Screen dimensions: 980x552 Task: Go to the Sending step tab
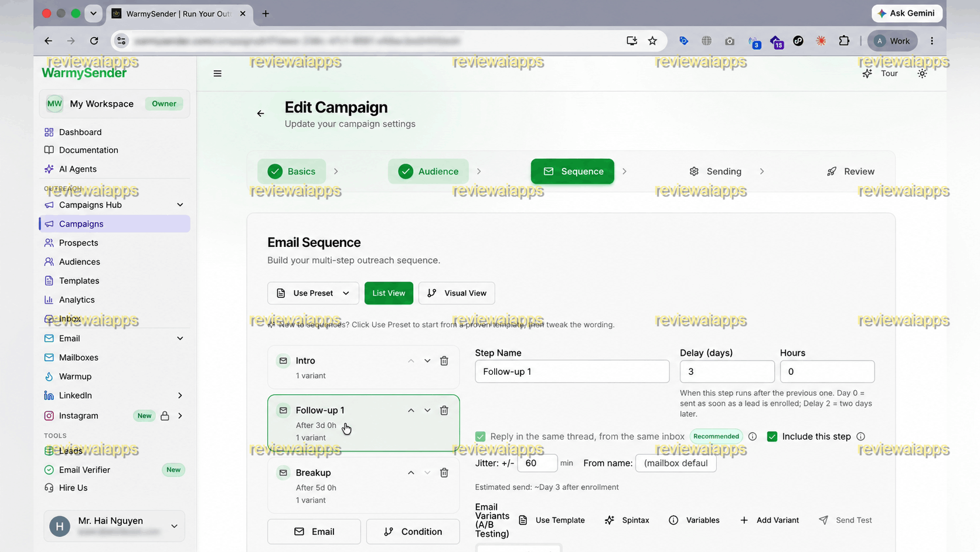coord(715,171)
